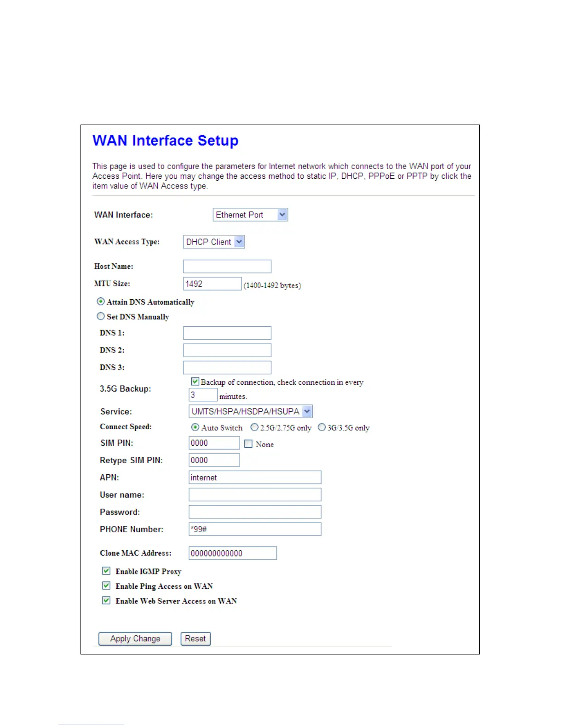Click the Reset button

pyautogui.click(x=195, y=639)
